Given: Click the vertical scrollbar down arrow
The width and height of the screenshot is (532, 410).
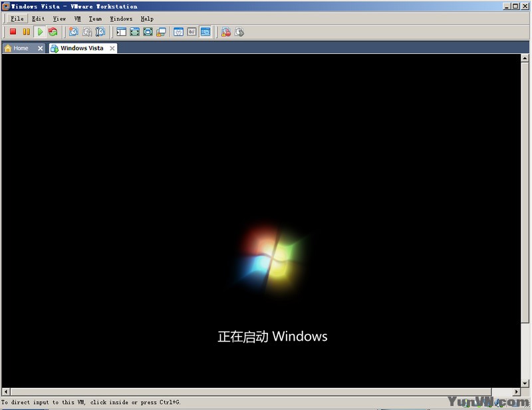Looking at the screenshot, I should pyautogui.click(x=525, y=383).
